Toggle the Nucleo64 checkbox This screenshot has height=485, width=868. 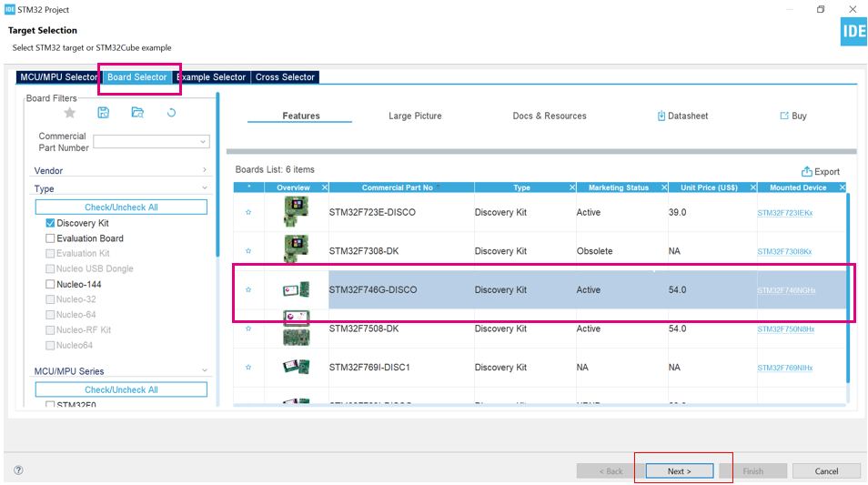[50, 346]
